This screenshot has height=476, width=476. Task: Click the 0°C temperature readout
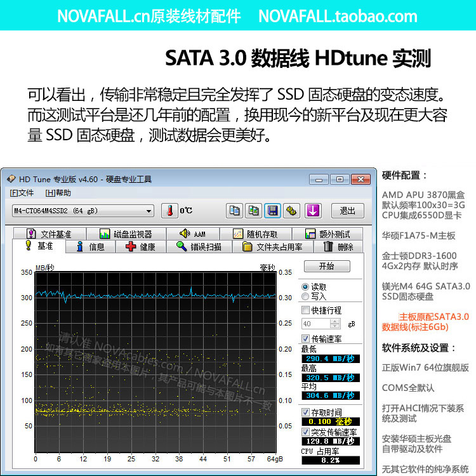click(186, 211)
